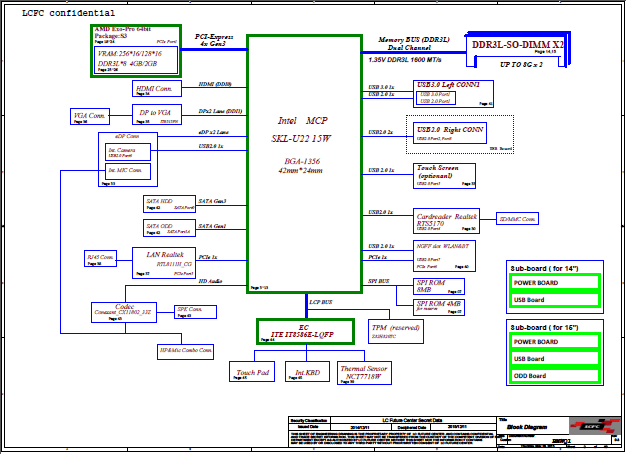Select the LAN Realtek block

pyautogui.click(x=164, y=261)
